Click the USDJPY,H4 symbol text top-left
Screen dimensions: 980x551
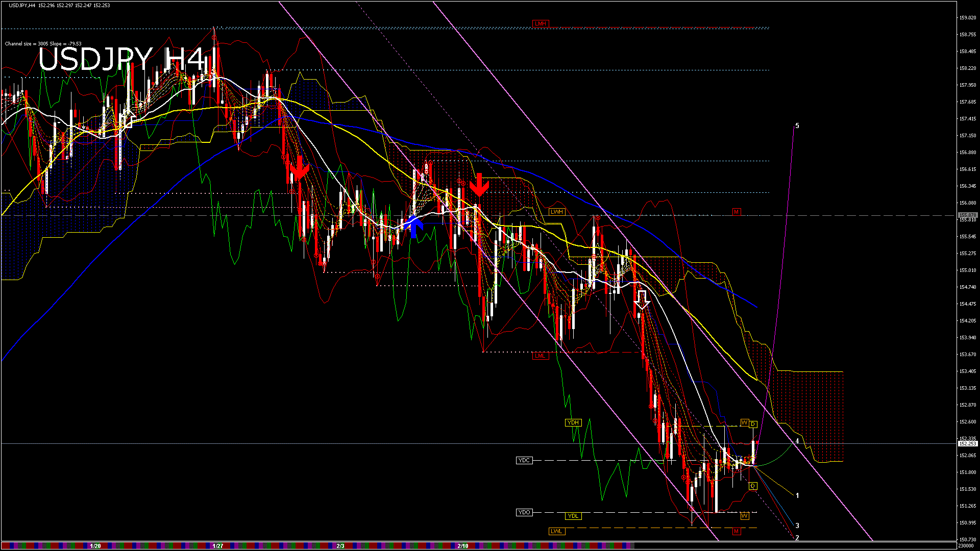click(x=22, y=5)
